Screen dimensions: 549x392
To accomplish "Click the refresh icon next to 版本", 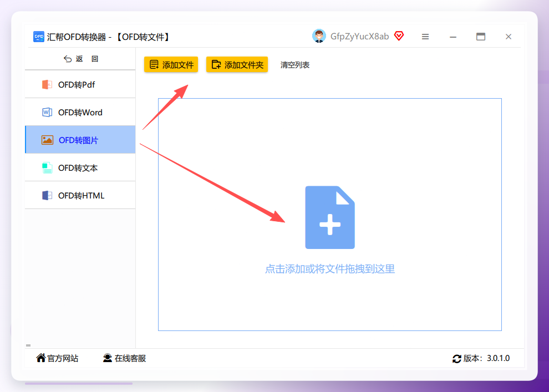I will point(456,358).
